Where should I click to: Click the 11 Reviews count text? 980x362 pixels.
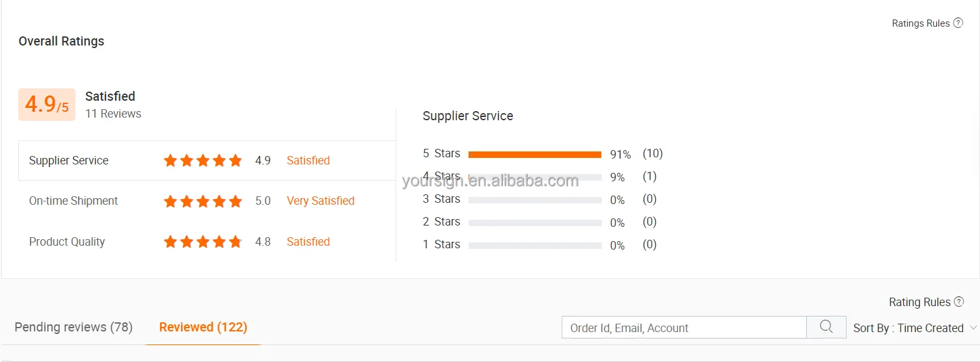[113, 114]
